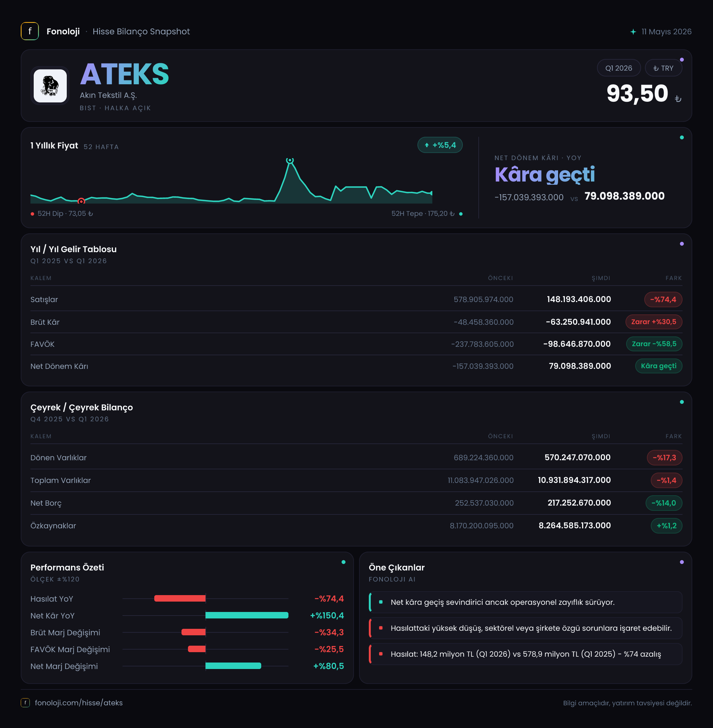Click the purple dot on Gelir Tablosu card
The image size is (713, 728).
pyautogui.click(x=682, y=244)
